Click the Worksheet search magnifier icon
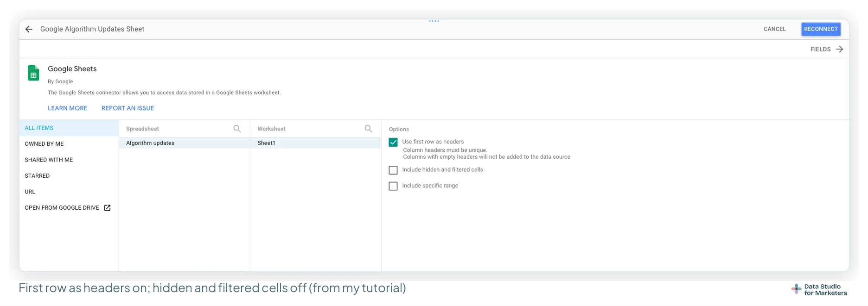The height and width of the screenshot is (306, 868). tap(368, 129)
